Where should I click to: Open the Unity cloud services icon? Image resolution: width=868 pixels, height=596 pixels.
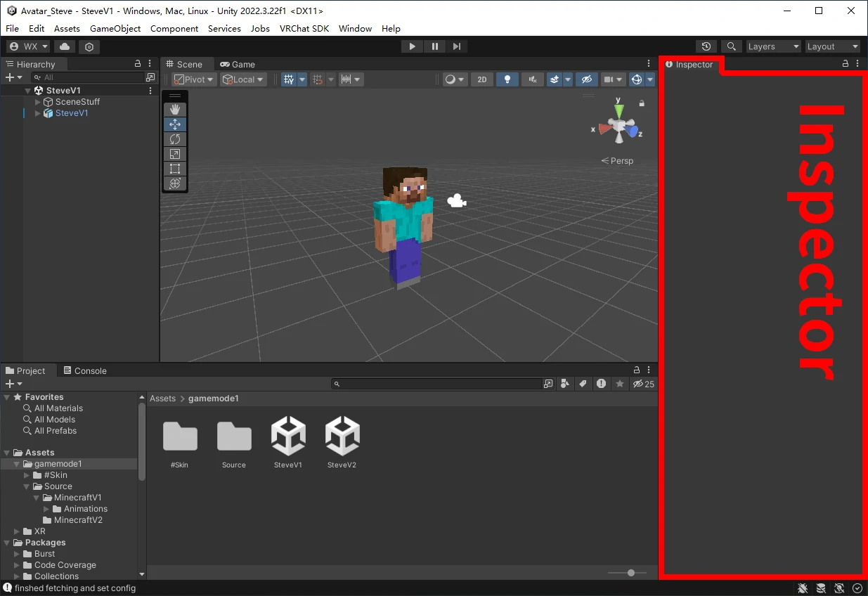[x=65, y=46]
